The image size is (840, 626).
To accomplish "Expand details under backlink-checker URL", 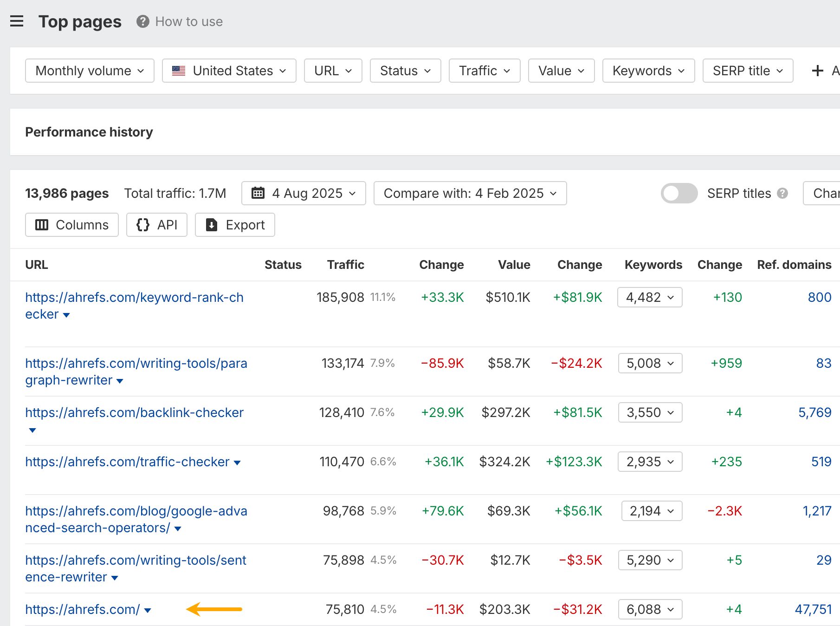I will pyautogui.click(x=32, y=430).
